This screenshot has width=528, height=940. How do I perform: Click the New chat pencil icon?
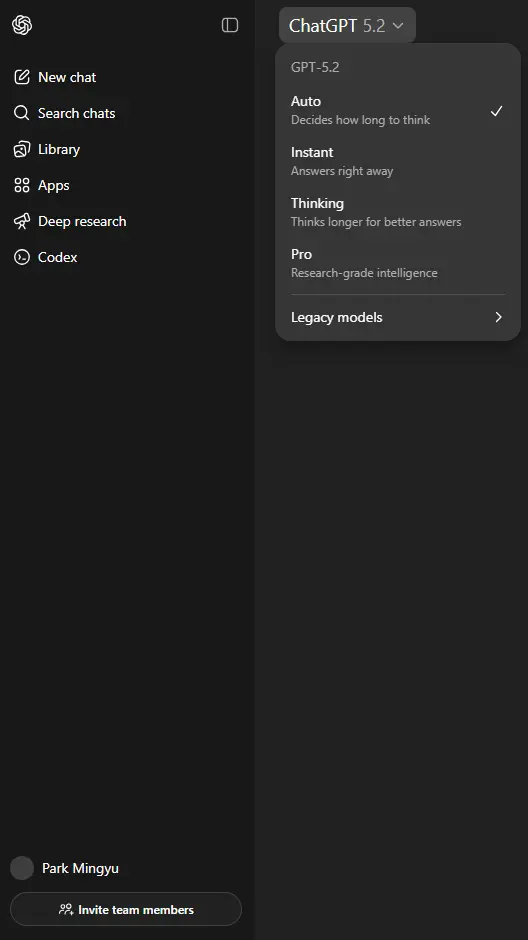tap(22, 77)
